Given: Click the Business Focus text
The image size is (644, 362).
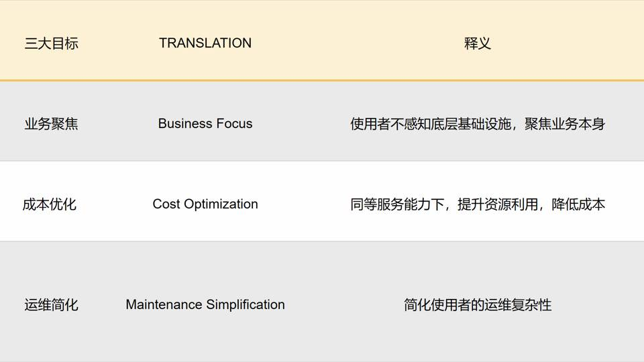Looking at the screenshot, I should tap(205, 123).
